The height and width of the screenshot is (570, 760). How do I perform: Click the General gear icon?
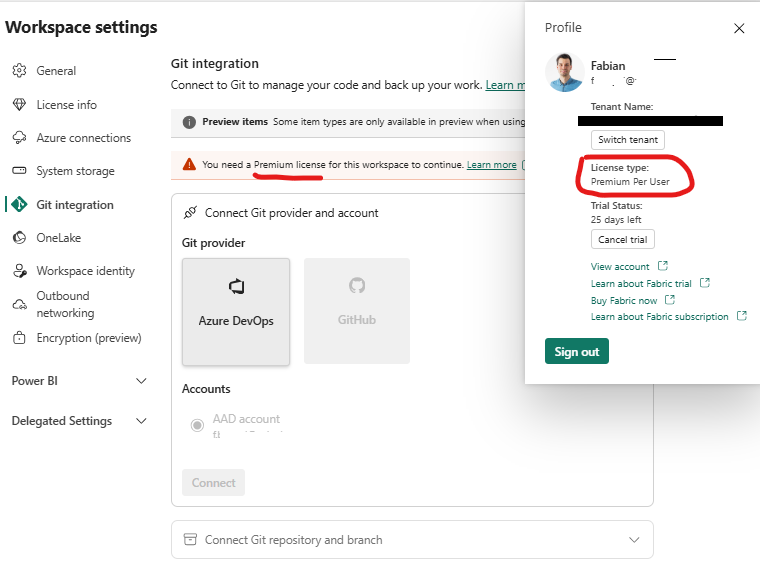click(19, 71)
